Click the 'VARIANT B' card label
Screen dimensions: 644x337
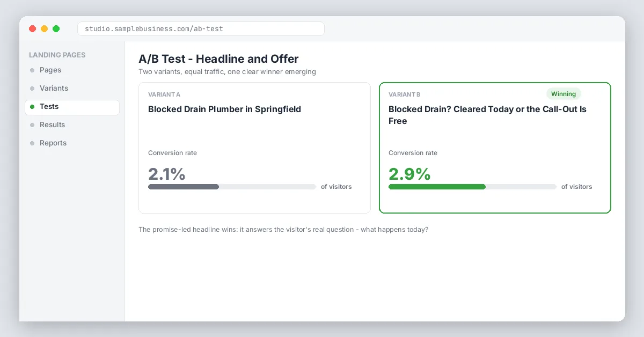(405, 94)
